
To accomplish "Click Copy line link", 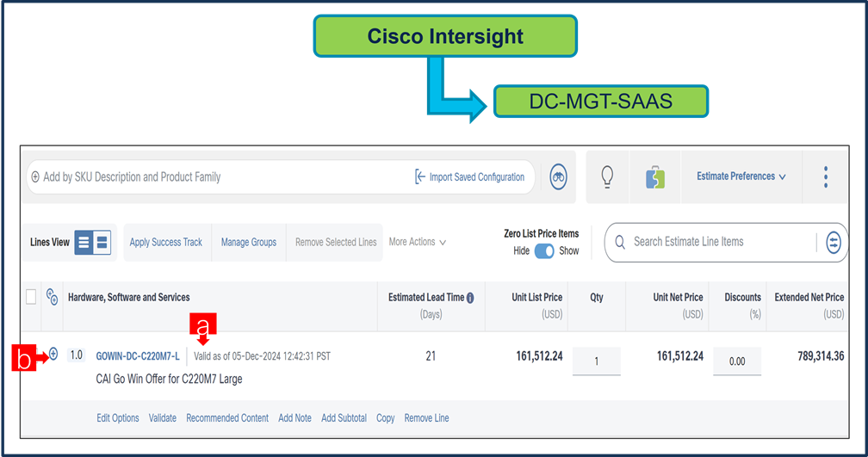I will pos(385,418).
